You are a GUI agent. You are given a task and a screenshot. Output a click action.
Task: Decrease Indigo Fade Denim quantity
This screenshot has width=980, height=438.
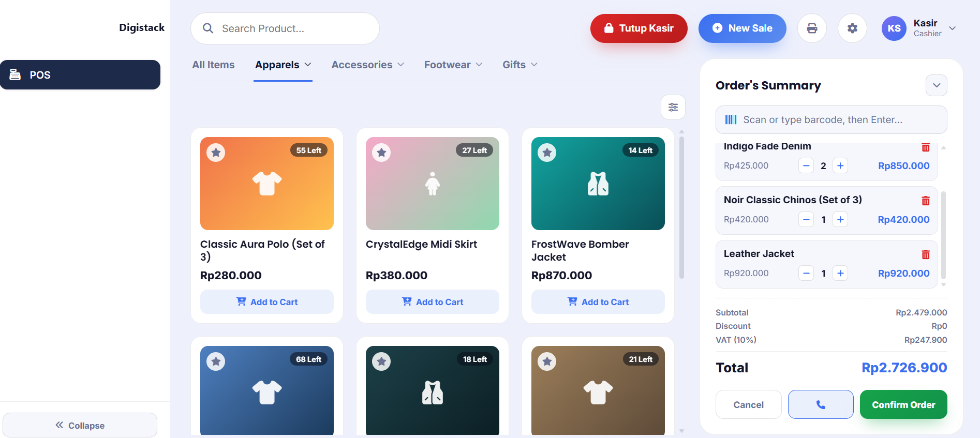click(806, 166)
